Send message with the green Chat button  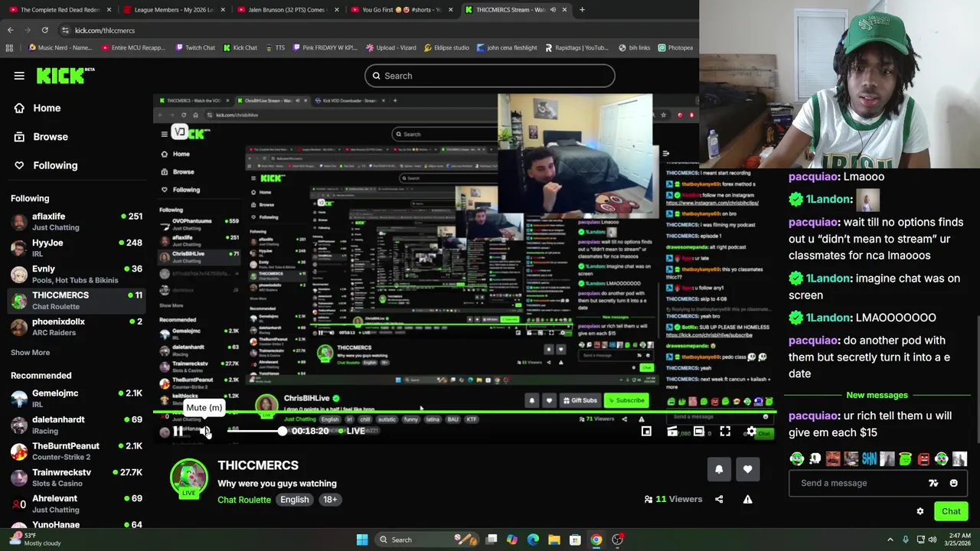point(951,511)
